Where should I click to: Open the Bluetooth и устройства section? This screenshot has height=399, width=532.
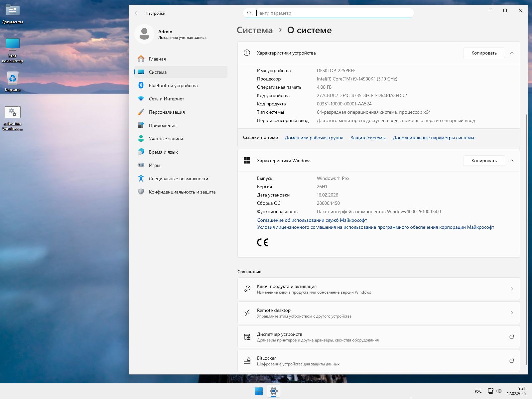pos(141,85)
